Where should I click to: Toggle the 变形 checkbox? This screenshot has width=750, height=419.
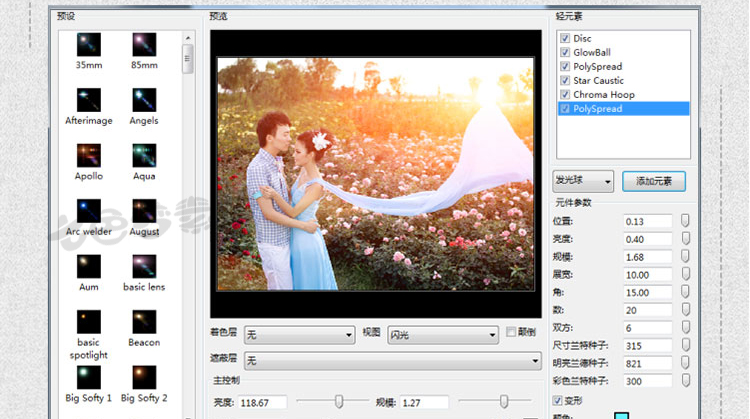coord(557,400)
